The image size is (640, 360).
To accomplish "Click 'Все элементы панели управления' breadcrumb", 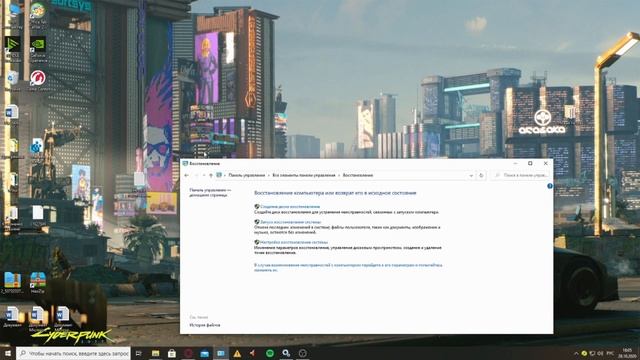I will click(304, 175).
